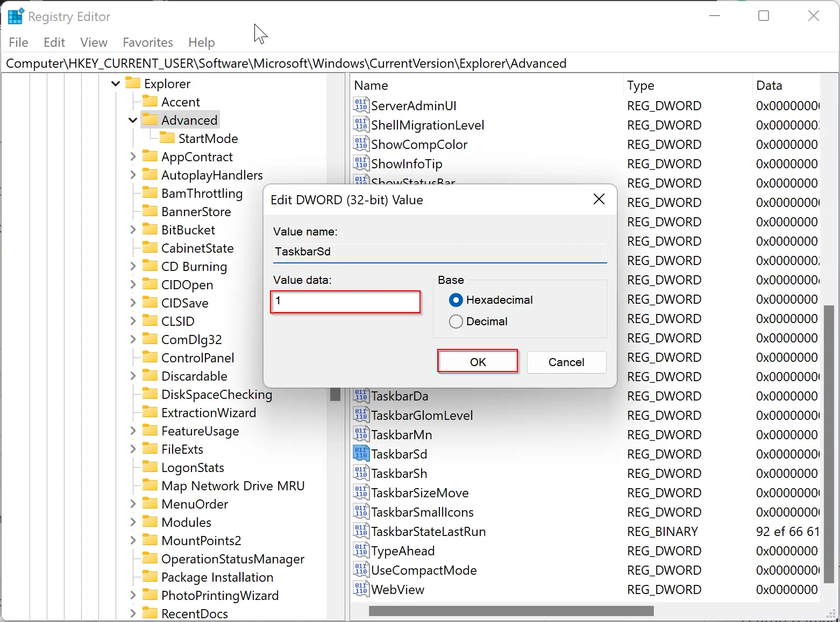Click the WebView DWORD value icon

[361, 589]
